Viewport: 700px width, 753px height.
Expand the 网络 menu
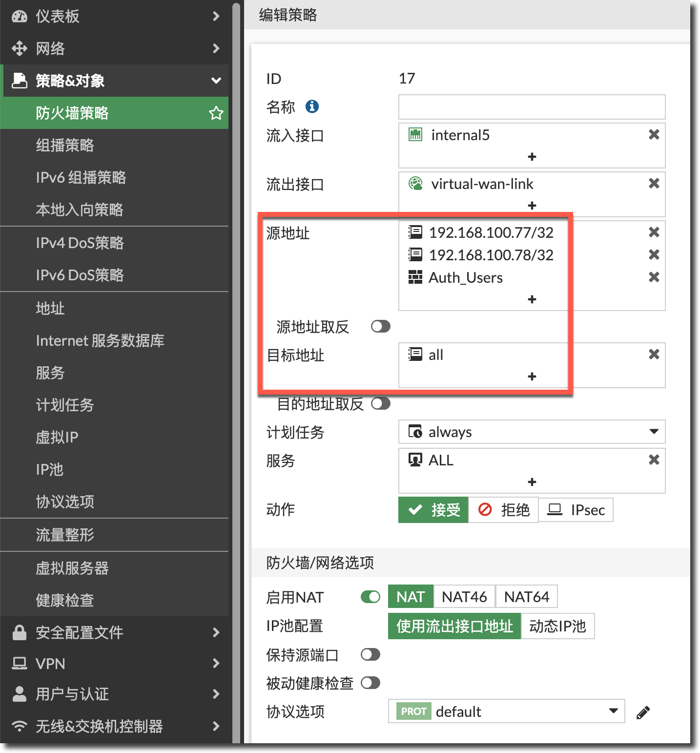(x=216, y=48)
